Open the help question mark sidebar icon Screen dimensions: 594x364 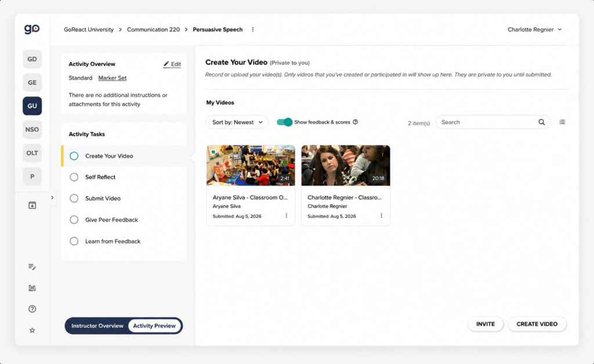point(32,309)
